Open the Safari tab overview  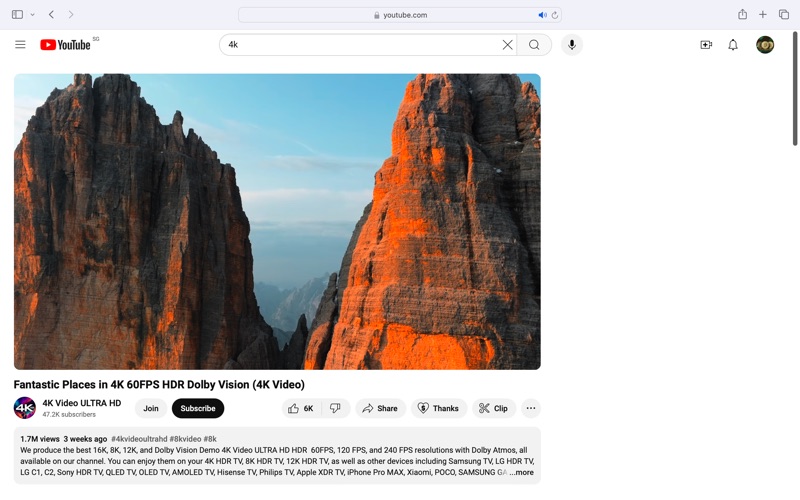pos(784,15)
